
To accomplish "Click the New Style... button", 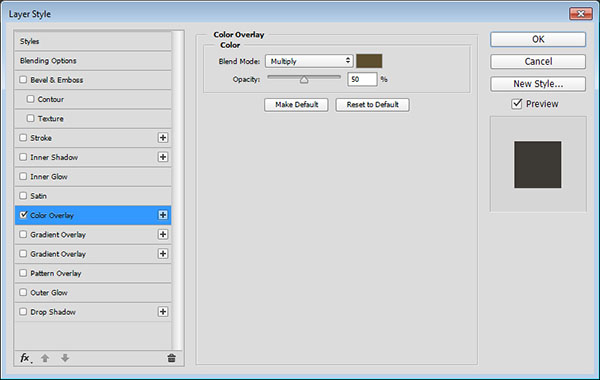I will coord(538,84).
